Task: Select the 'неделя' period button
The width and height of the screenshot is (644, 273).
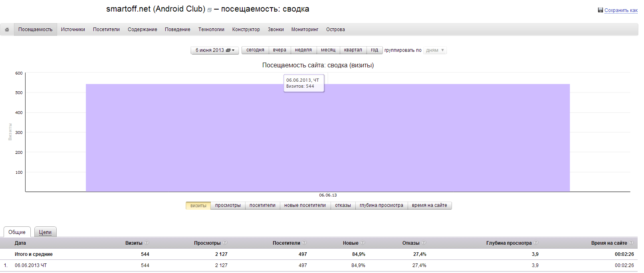Action: (x=303, y=50)
